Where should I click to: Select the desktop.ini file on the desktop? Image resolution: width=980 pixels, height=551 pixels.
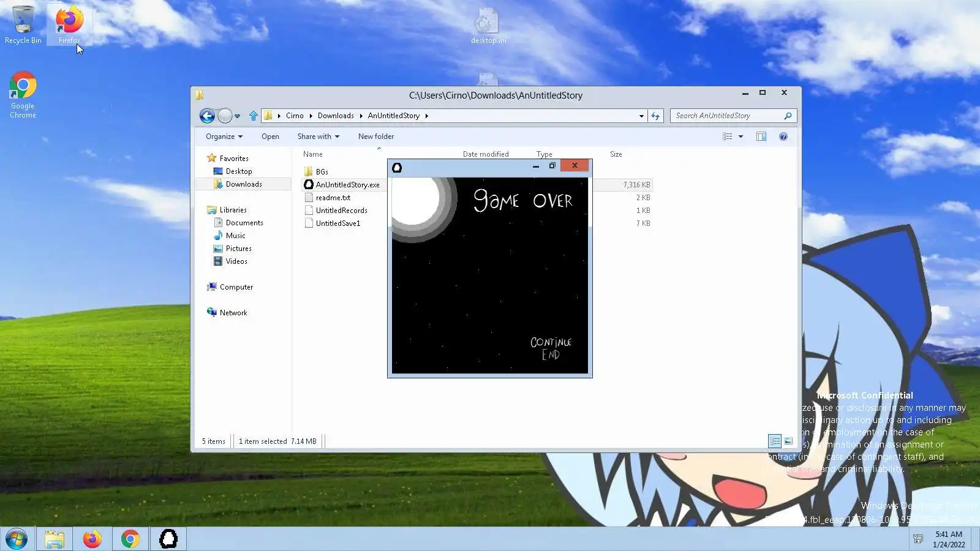click(488, 26)
